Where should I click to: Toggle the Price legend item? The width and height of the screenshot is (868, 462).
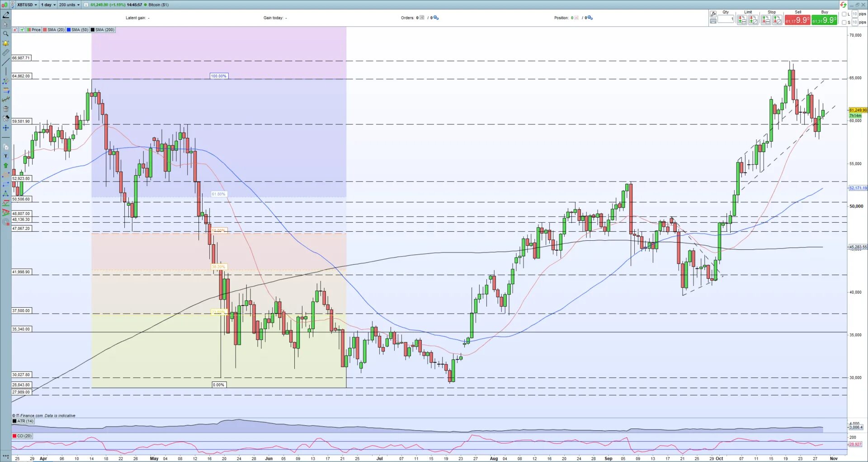click(34, 30)
